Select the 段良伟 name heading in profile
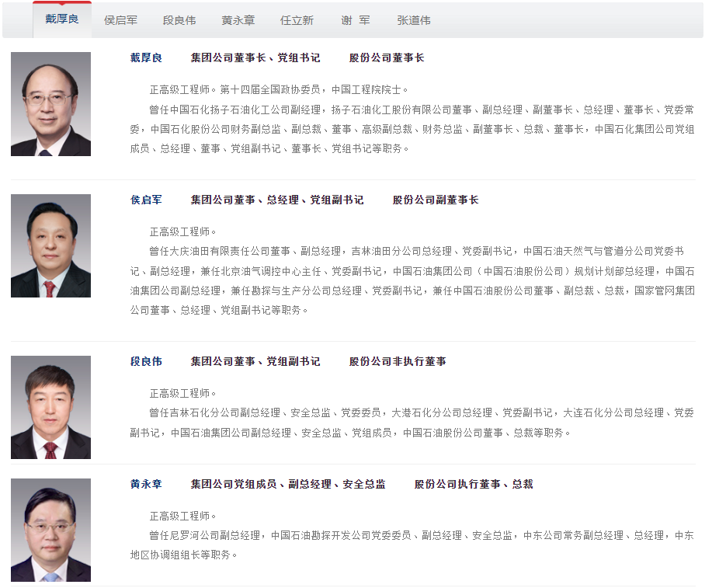 coord(146,361)
